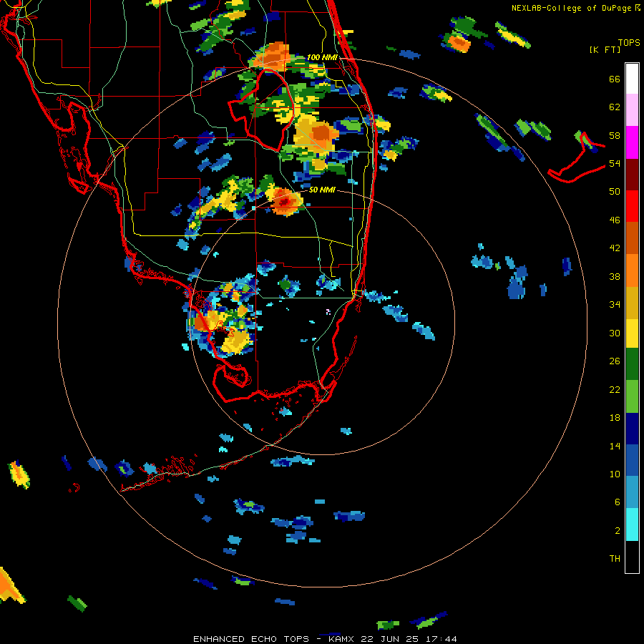Click the '22' legend value
The image size is (644, 644).
[x=615, y=389]
